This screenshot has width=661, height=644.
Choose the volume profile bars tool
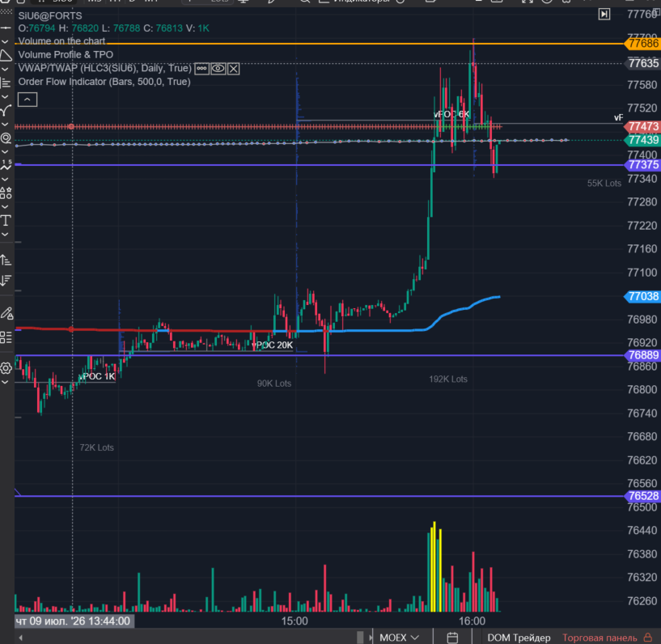(6, 83)
